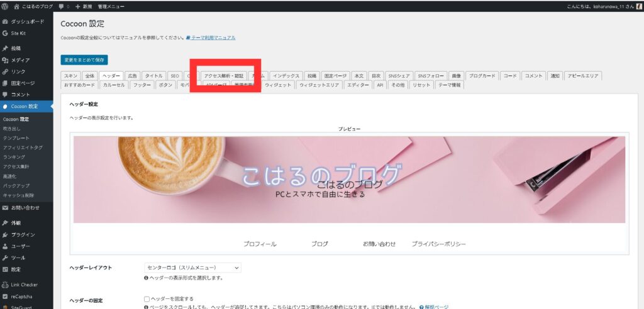Open the comments bubble in admin bar

point(64,6)
